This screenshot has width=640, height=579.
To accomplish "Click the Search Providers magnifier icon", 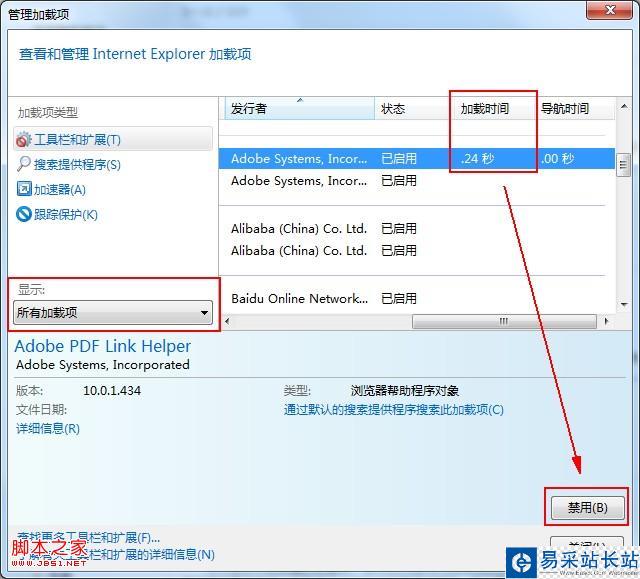I will click(23, 164).
